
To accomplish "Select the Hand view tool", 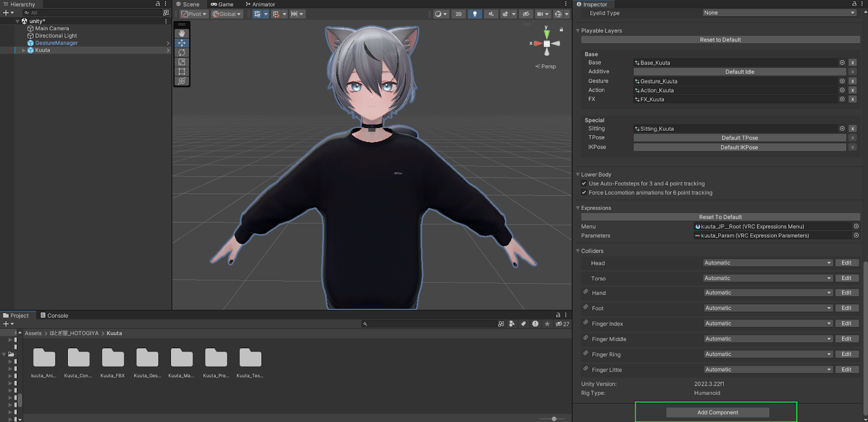I will (x=182, y=33).
